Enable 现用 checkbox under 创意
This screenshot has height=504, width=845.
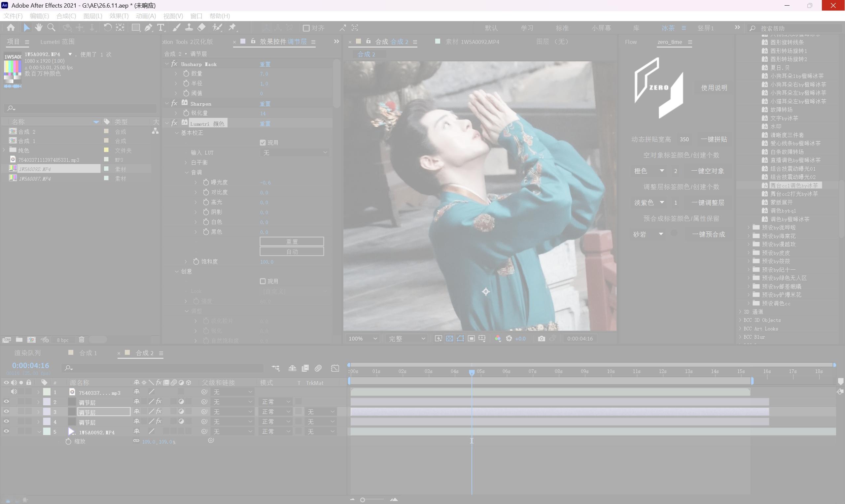(x=263, y=281)
